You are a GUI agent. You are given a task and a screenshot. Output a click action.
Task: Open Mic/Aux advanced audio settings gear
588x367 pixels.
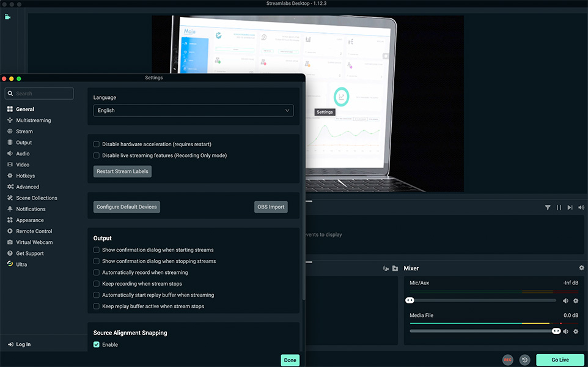tap(575, 300)
